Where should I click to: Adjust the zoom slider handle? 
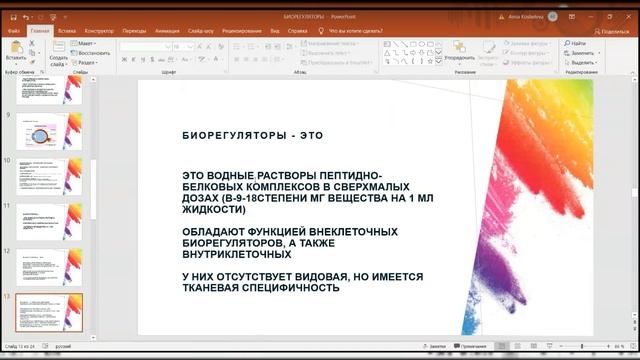pyautogui.click(x=582, y=346)
